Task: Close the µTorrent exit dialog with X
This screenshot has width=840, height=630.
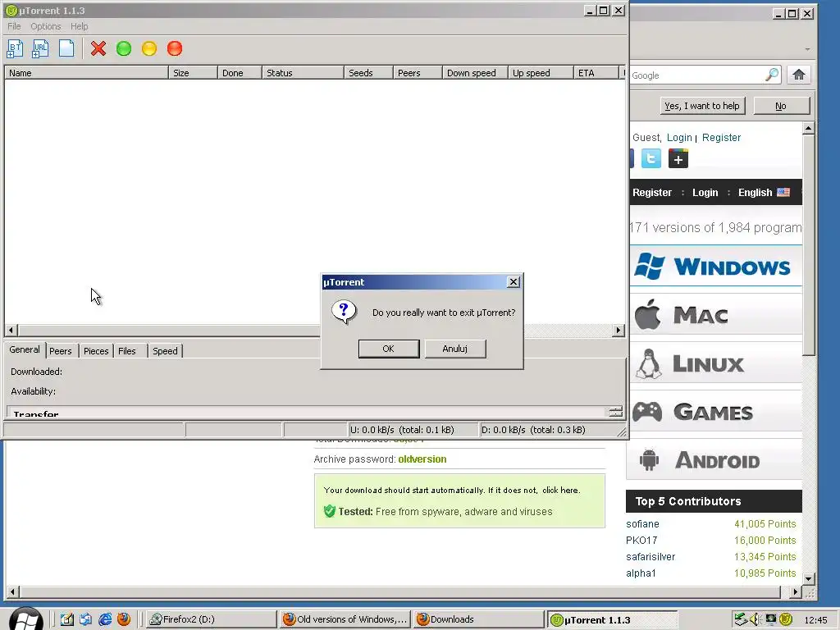Action: tap(514, 282)
